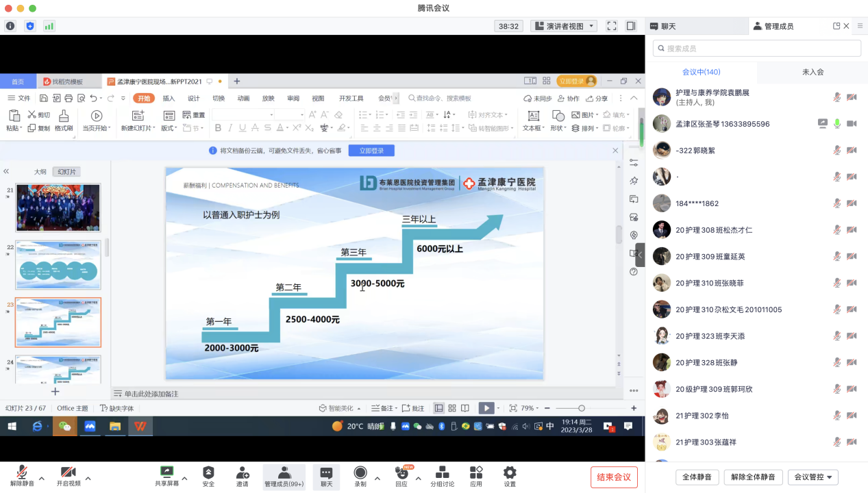Toggle 解除静音 microphone button
The height and width of the screenshot is (493, 868).
22,472
